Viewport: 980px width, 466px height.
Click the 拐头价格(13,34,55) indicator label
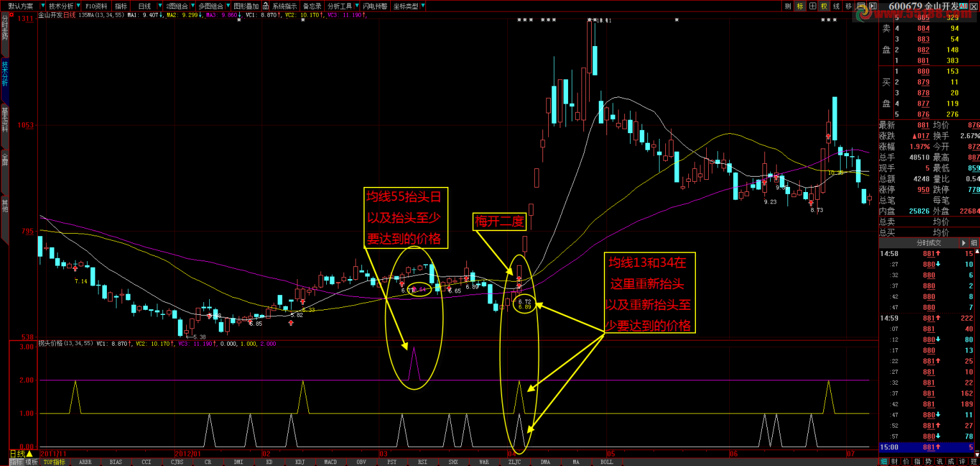66,343
